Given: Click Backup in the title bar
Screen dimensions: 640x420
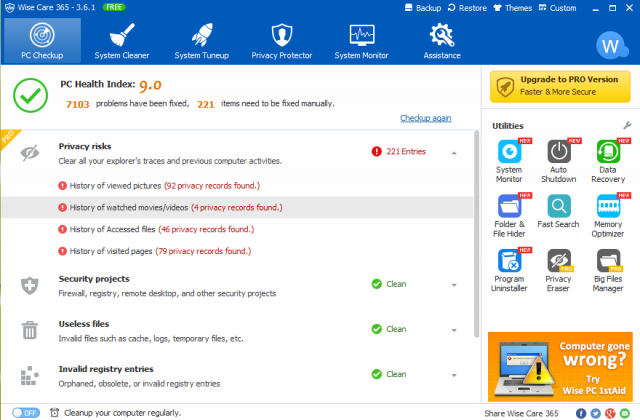Looking at the screenshot, I should [423, 8].
